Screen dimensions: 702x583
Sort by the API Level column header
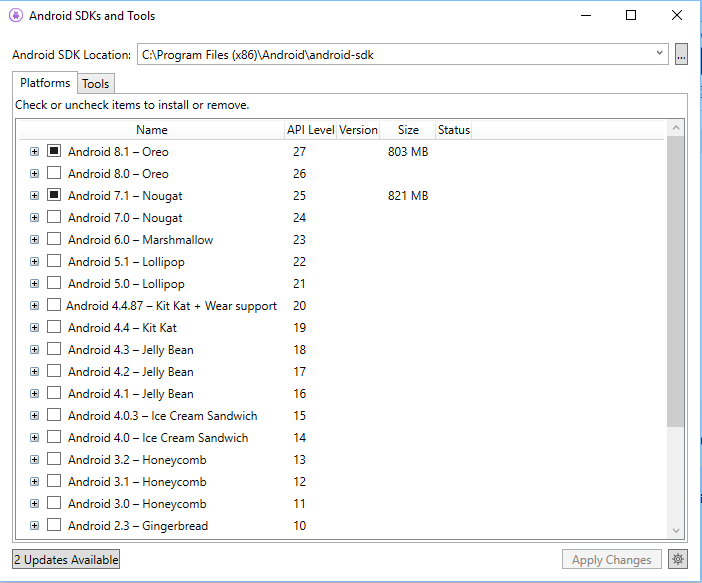pyautogui.click(x=310, y=130)
